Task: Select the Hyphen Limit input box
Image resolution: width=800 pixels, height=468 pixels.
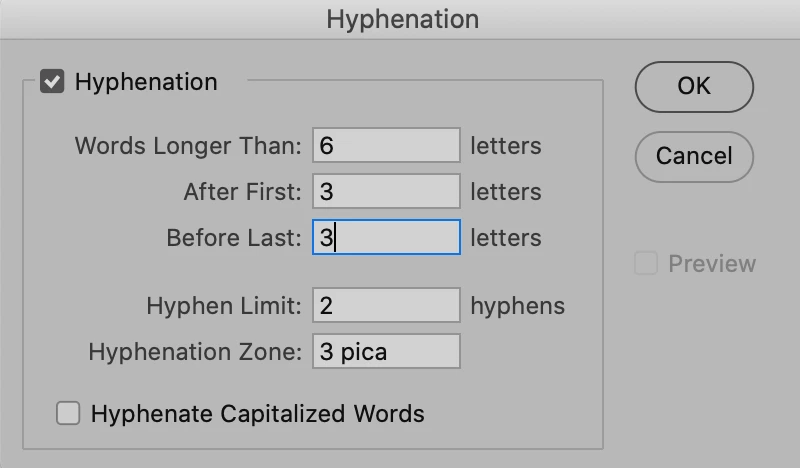Action: 386,305
